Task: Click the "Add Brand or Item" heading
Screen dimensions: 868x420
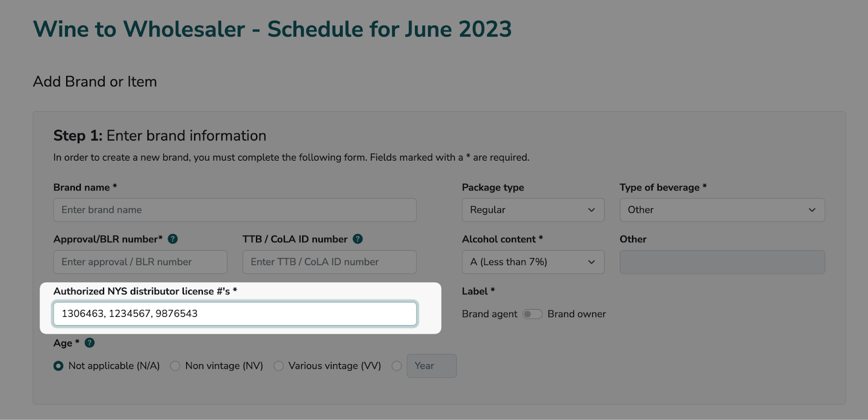Action: pos(95,81)
